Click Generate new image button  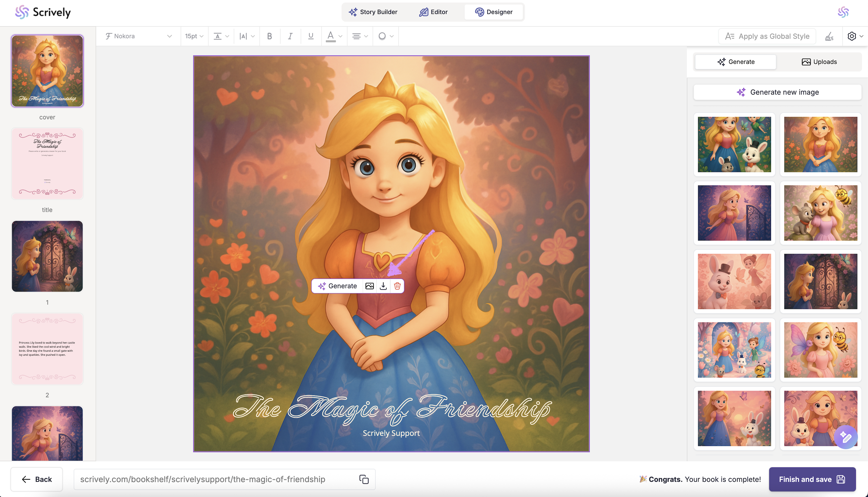click(x=777, y=92)
